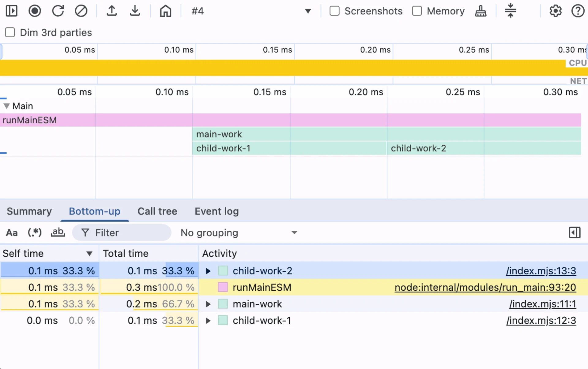588x369 pixels.
Task: Open the Event log tab
Action: 217,211
